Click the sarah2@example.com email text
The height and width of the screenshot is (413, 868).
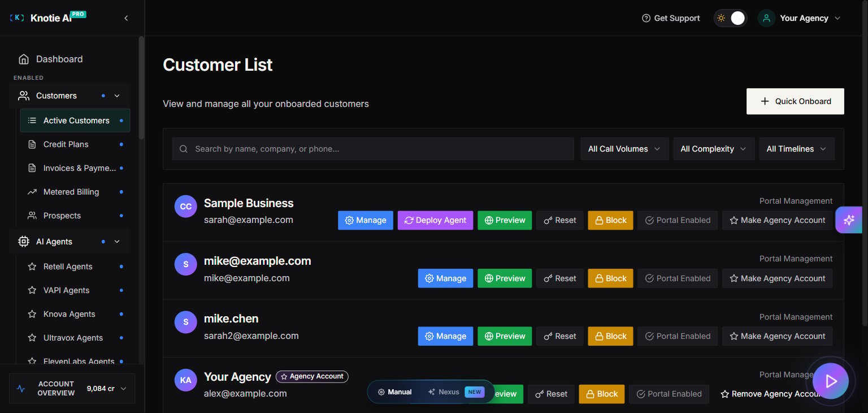(x=251, y=335)
